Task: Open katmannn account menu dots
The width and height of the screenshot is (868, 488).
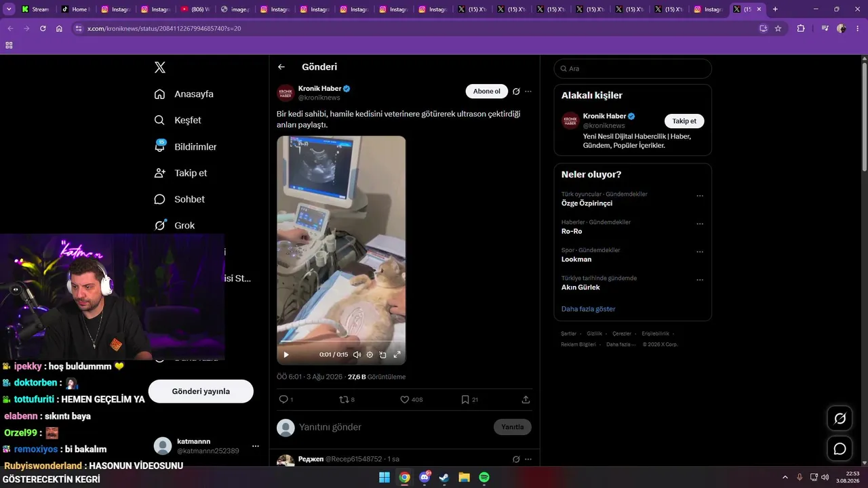Action: point(256,446)
